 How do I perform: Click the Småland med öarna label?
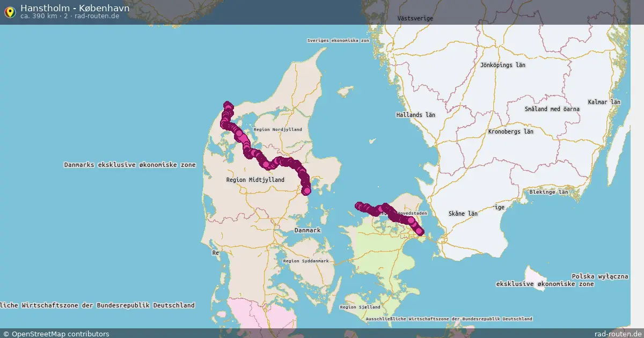point(552,109)
